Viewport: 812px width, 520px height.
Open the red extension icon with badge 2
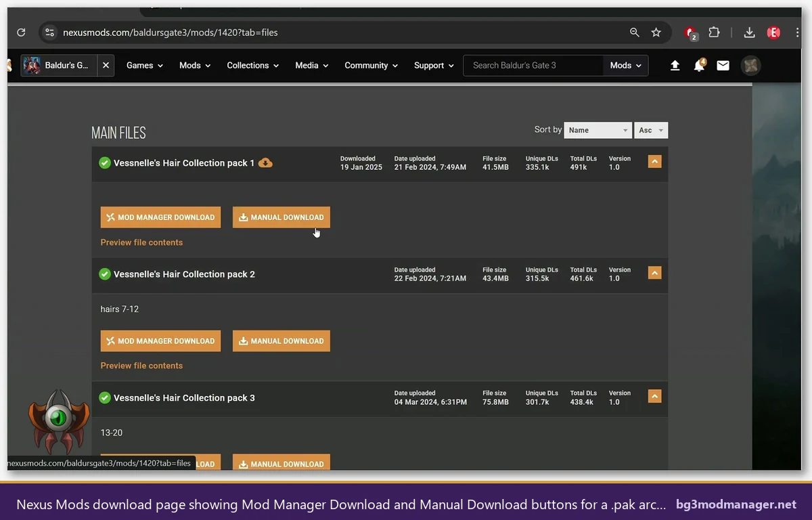(x=691, y=33)
